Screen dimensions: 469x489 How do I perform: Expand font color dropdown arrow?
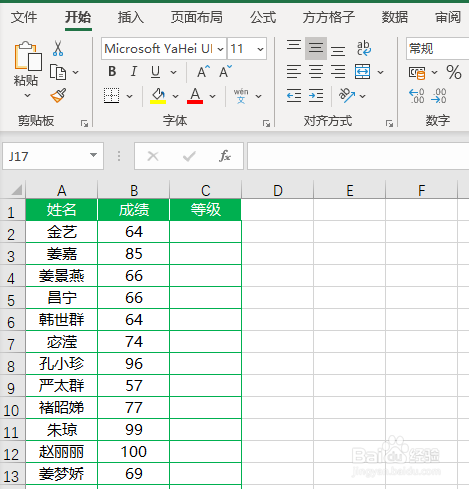(212, 96)
